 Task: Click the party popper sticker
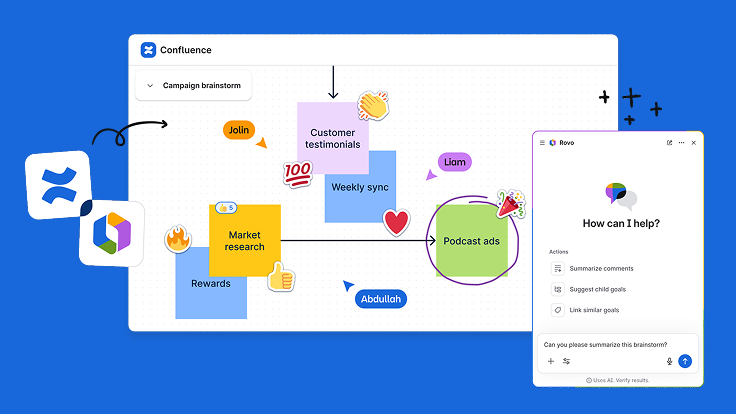coord(511,204)
